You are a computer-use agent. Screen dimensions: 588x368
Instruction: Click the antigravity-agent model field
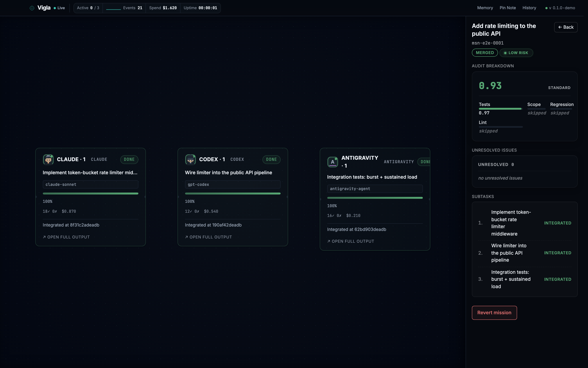[x=375, y=189]
